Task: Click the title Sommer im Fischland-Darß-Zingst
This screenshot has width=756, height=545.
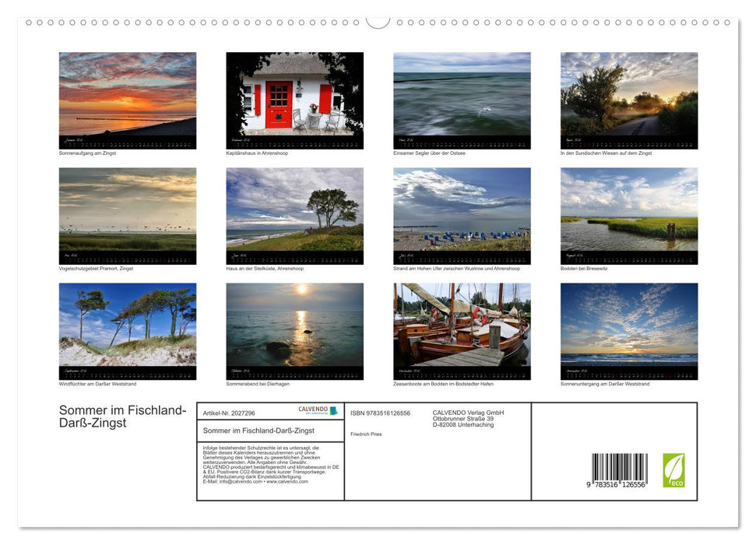Action: click(x=121, y=416)
